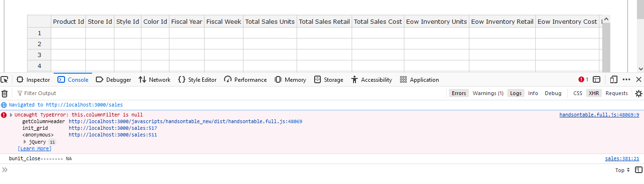644x184 pixels.
Task: Open the Storage tab
Action: coord(328,80)
